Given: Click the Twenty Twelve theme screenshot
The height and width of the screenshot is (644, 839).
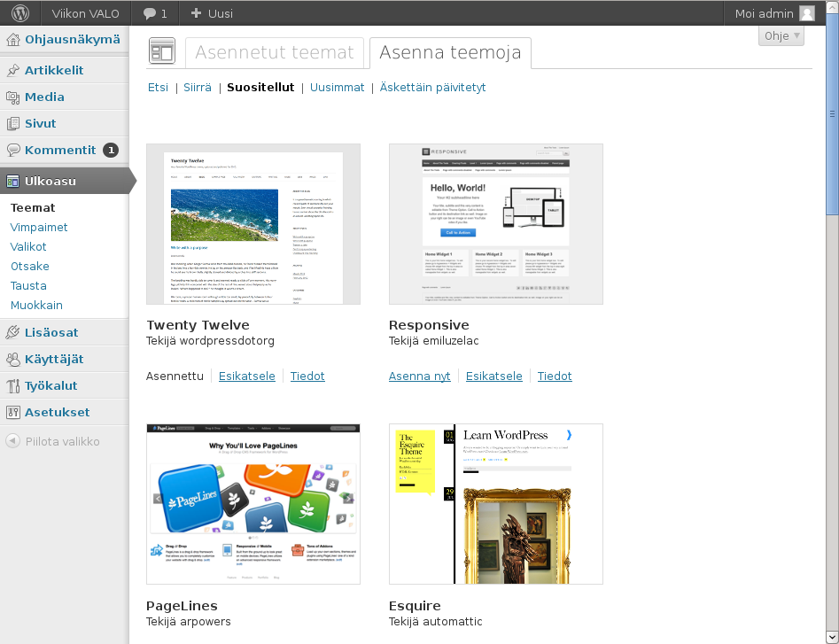Looking at the screenshot, I should click(253, 224).
